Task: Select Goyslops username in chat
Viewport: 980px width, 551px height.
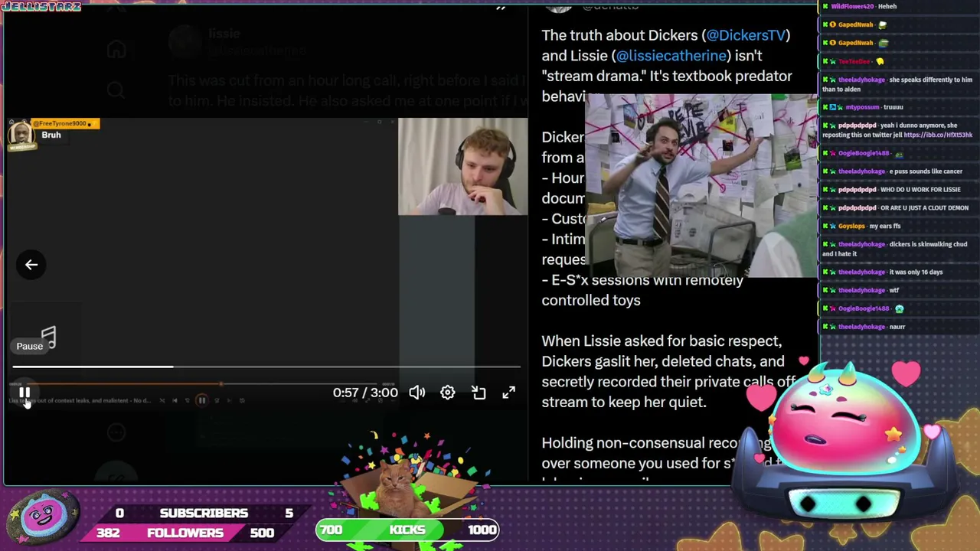Action: point(851,226)
